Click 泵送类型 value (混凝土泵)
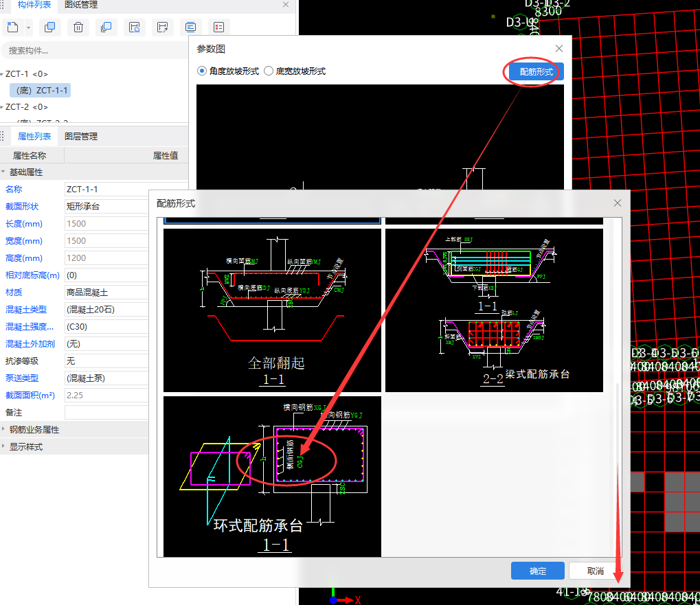700x605 pixels. coord(106,378)
